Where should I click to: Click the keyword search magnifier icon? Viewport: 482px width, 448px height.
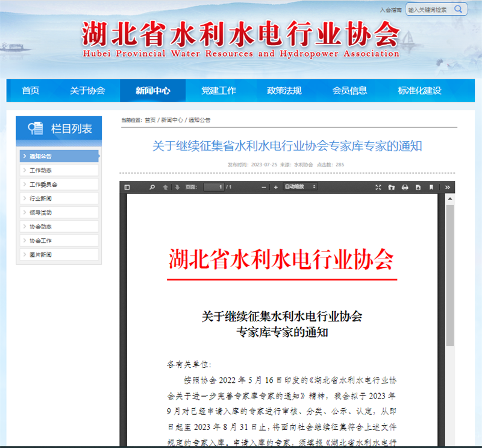point(459,9)
